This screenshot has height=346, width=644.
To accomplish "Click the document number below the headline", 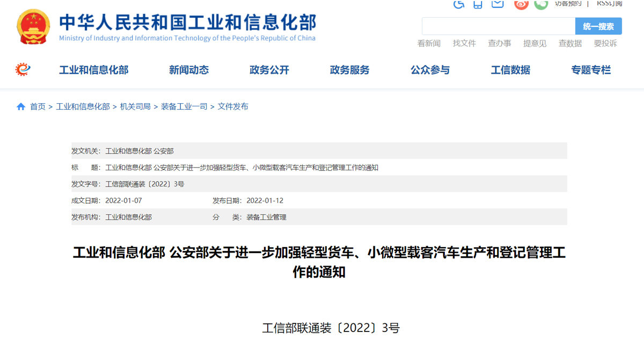I will 331,328.
